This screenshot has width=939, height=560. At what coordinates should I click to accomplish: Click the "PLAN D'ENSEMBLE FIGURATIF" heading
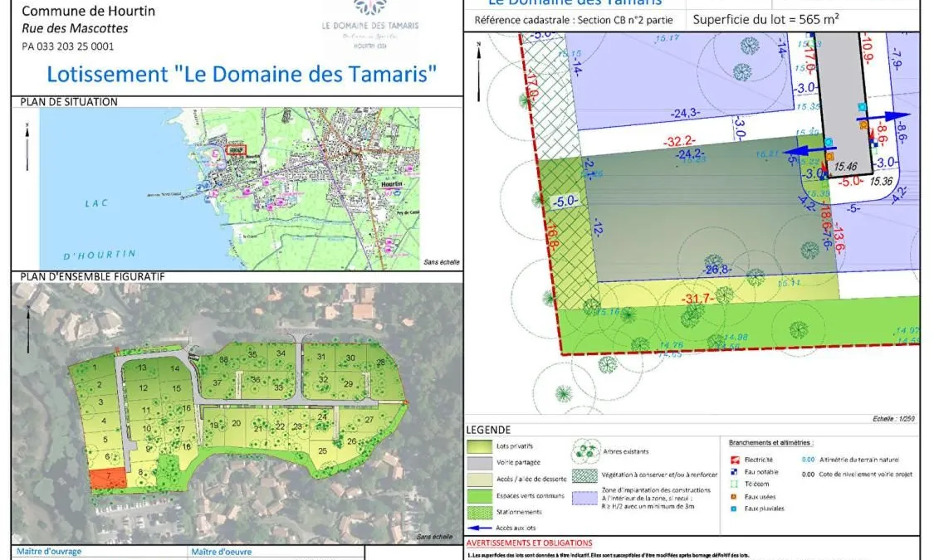[x=92, y=276]
